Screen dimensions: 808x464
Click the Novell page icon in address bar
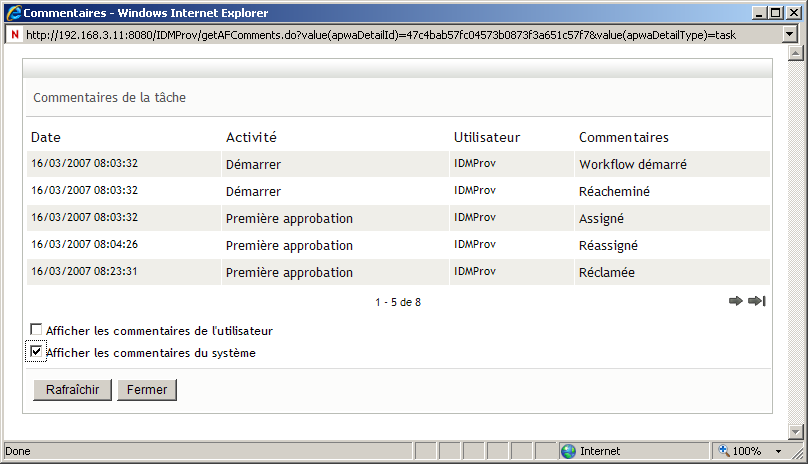(x=13, y=34)
